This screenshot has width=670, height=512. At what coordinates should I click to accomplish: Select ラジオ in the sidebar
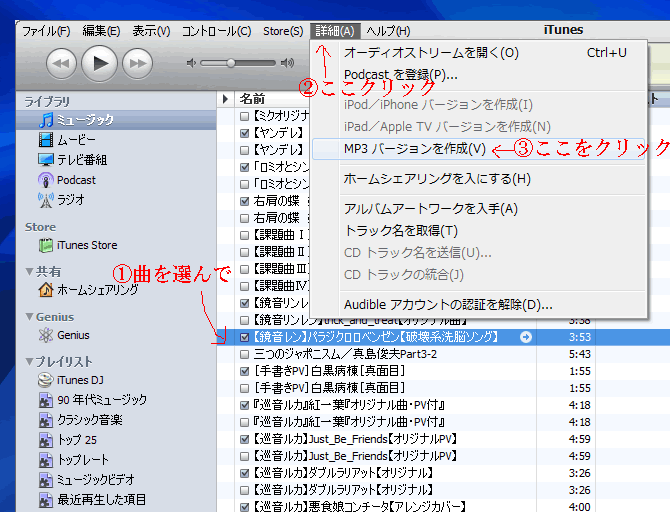pyautogui.click(x=71, y=199)
